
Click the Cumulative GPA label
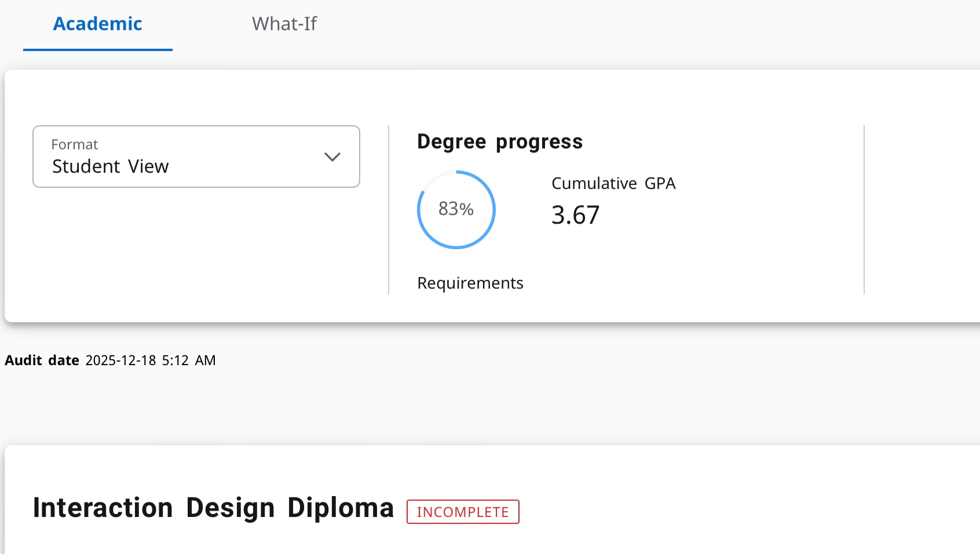pyautogui.click(x=613, y=183)
